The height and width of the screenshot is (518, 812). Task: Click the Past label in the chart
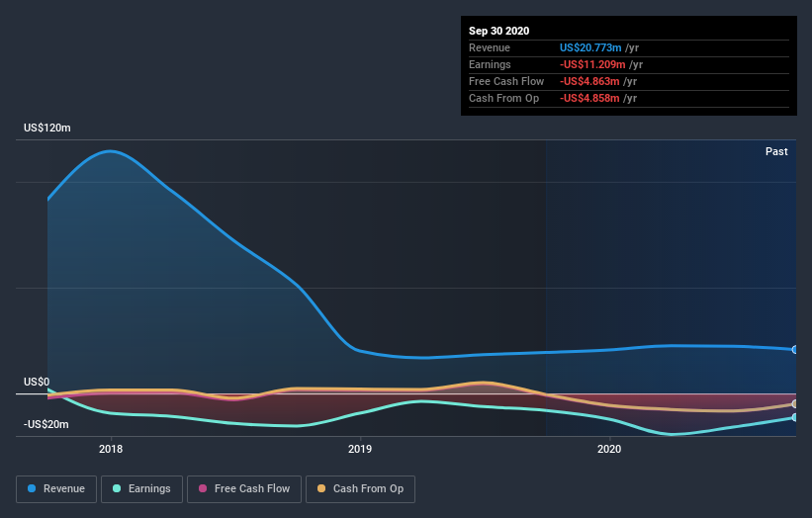pos(776,151)
